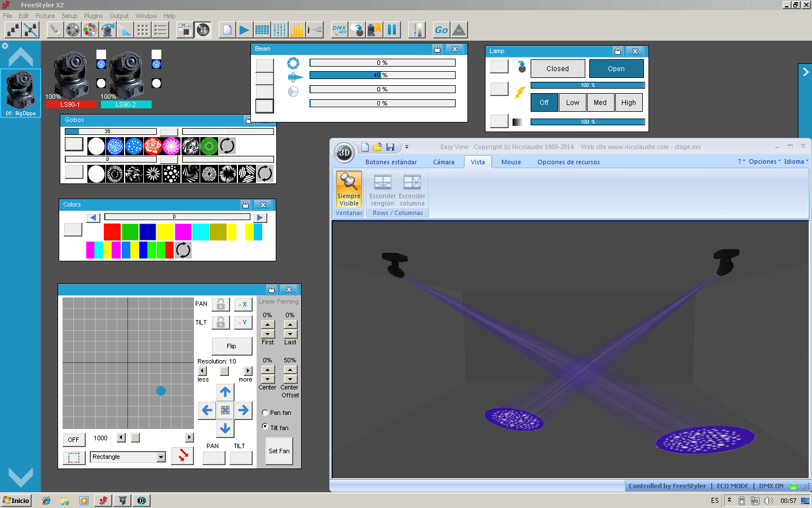
Task: Set strobe speed to High
Action: 629,103
